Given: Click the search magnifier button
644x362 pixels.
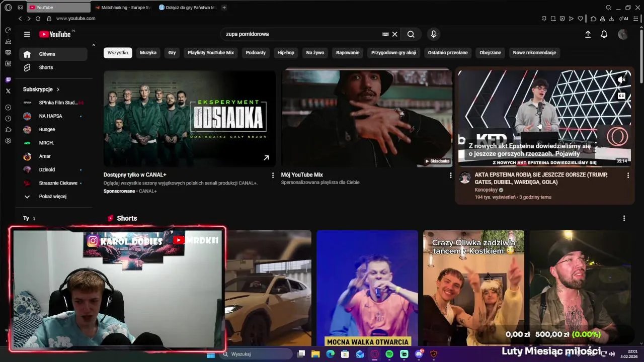Looking at the screenshot, I should point(411,34).
